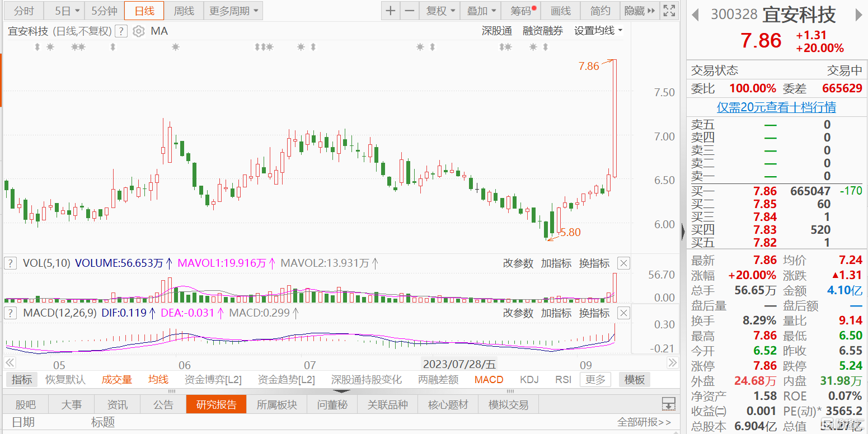This screenshot has width=868, height=434.
Task: Collapse the right quote panel splitter handle
Action: pyautogui.click(x=683, y=231)
